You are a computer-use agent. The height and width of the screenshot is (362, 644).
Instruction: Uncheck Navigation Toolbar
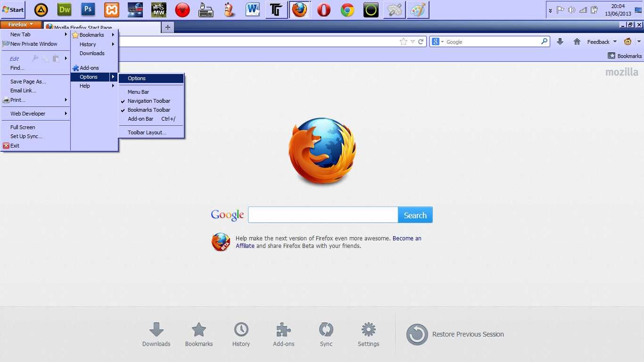151,101
